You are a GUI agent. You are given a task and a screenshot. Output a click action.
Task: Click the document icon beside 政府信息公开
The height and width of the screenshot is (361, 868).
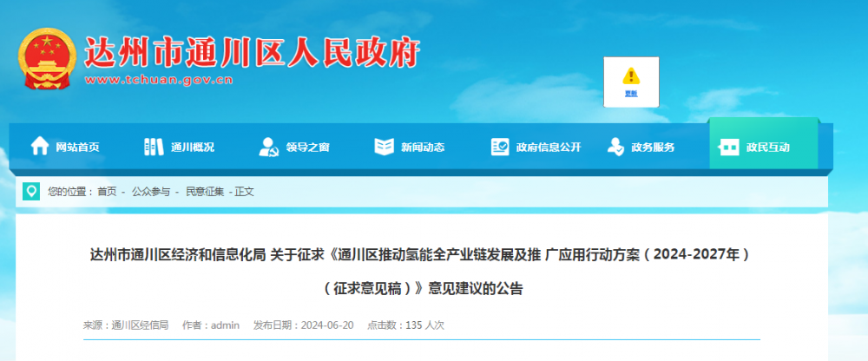click(x=500, y=147)
